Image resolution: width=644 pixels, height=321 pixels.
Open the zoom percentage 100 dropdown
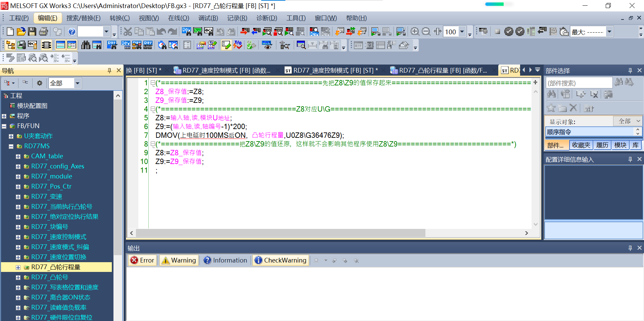(x=462, y=32)
